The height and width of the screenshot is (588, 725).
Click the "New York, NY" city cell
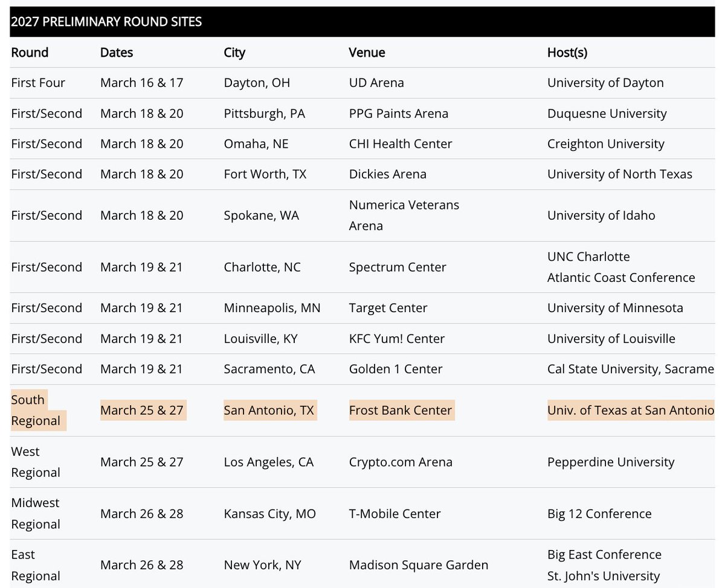pyautogui.click(x=262, y=565)
